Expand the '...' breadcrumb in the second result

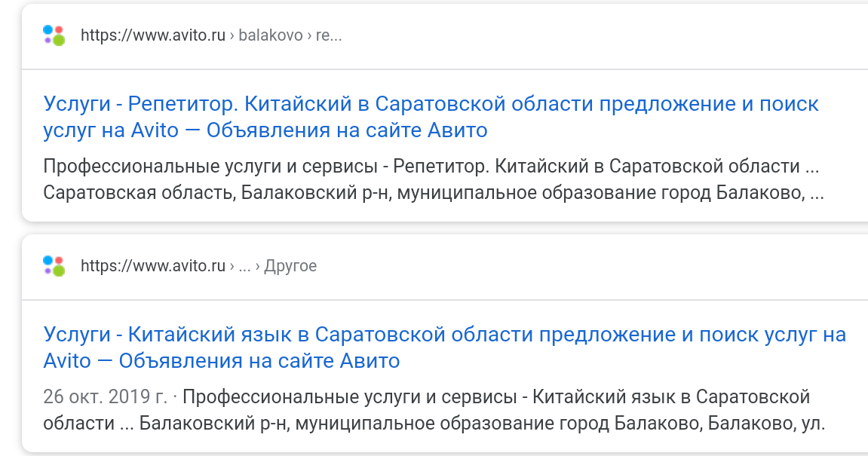point(244,266)
